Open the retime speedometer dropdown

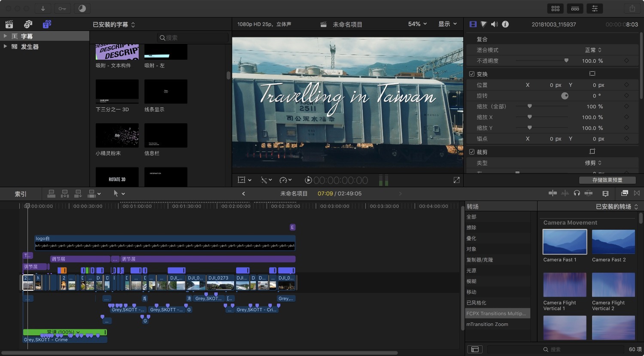tap(286, 180)
